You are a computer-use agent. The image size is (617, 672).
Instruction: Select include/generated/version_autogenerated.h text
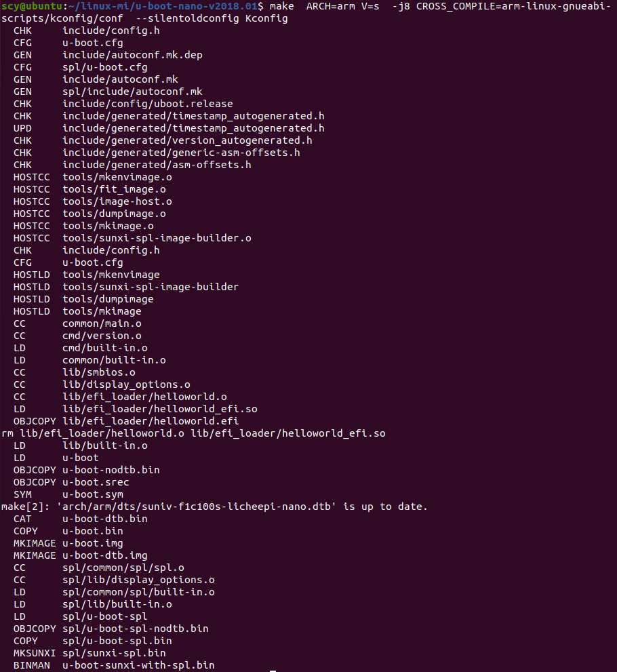click(187, 140)
